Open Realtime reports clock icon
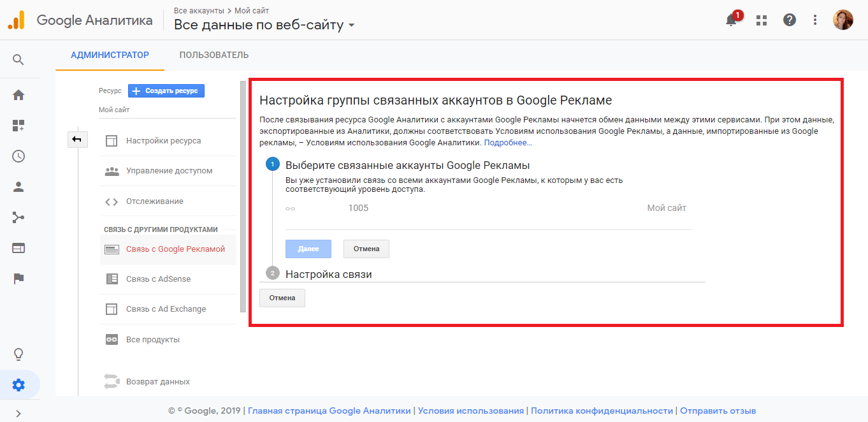Image resolution: width=868 pixels, height=422 pixels. point(18,156)
